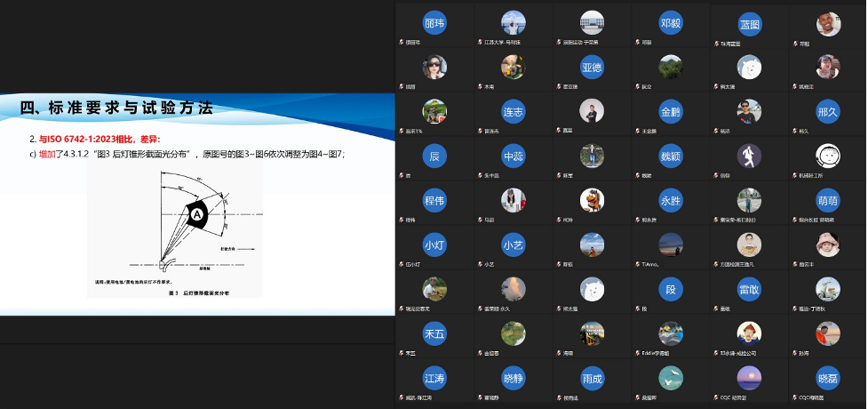Click the 邢久 participant avatar

click(x=827, y=112)
